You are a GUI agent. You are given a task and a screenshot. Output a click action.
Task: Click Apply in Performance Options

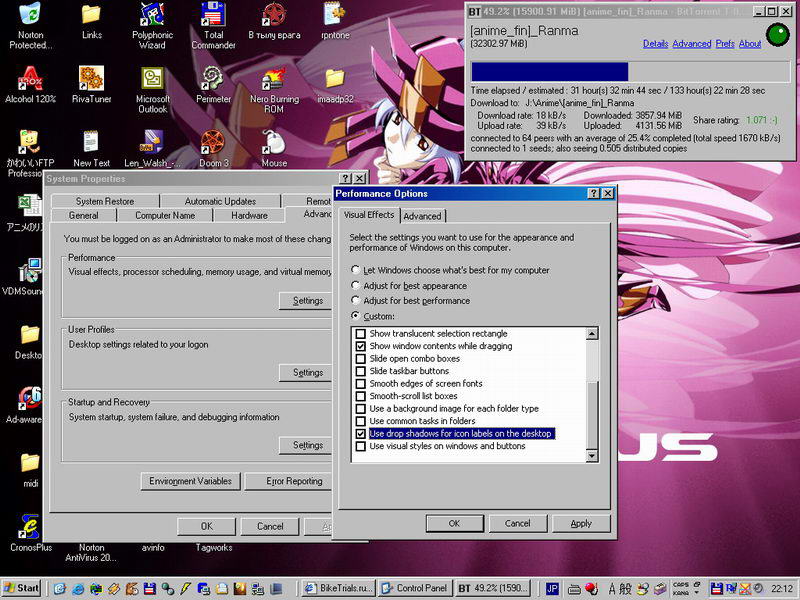581,523
